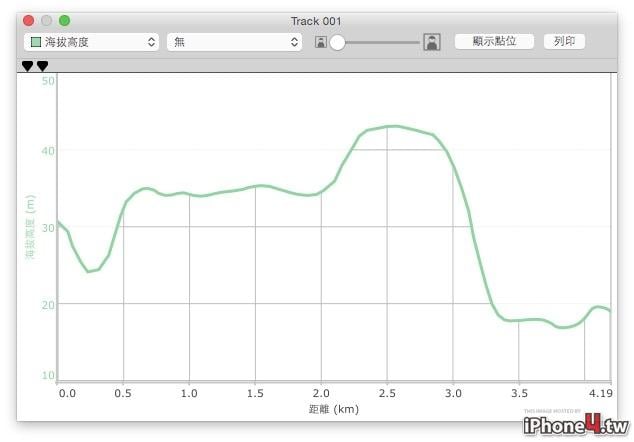Click the elevation curve peak near 2.5 km

click(394, 127)
